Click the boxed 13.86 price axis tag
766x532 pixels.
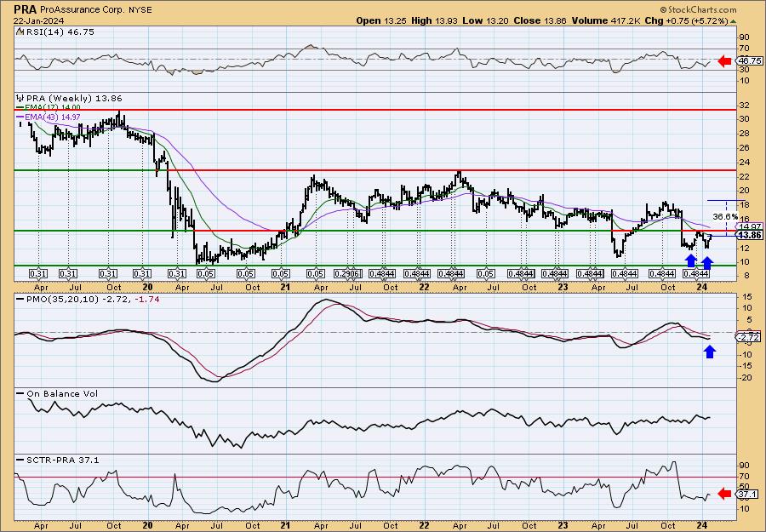pos(750,236)
